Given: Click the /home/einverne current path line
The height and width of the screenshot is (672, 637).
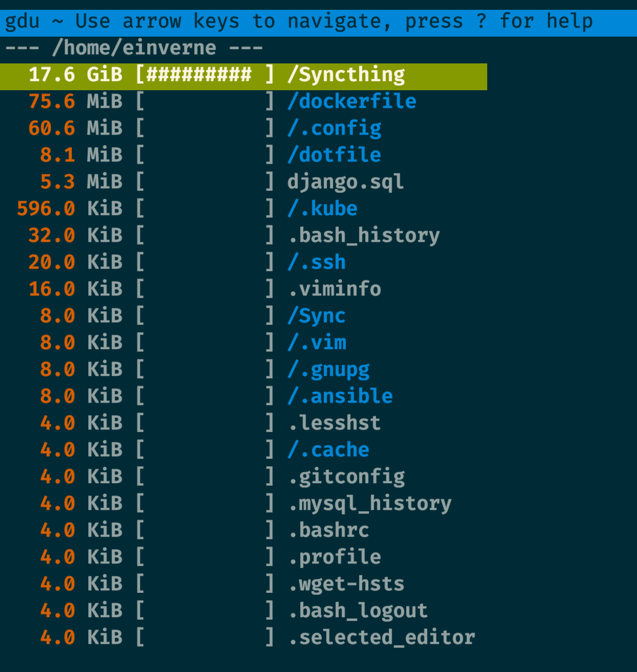Looking at the screenshot, I should (134, 48).
